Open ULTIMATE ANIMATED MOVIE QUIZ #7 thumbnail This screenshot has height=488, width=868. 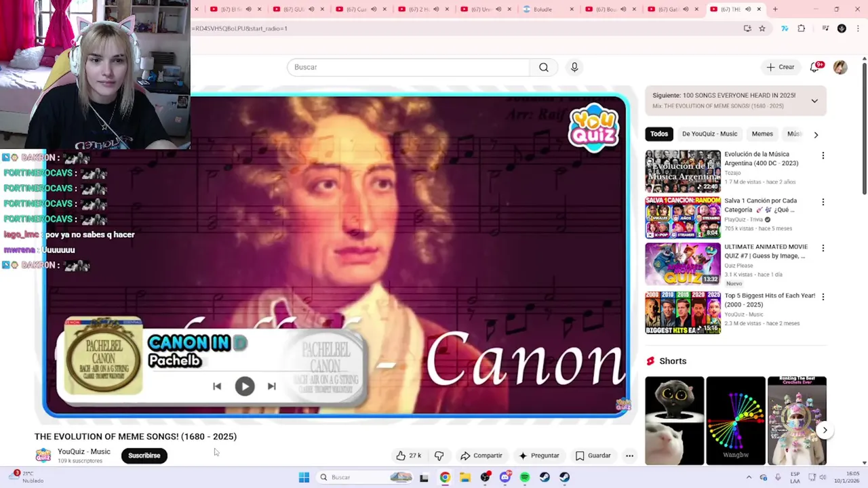[683, 264]
